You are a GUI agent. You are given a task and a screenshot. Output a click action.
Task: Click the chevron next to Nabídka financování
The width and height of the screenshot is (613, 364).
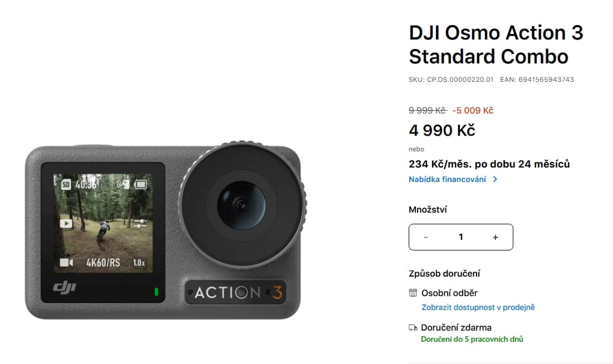point(495,179)
